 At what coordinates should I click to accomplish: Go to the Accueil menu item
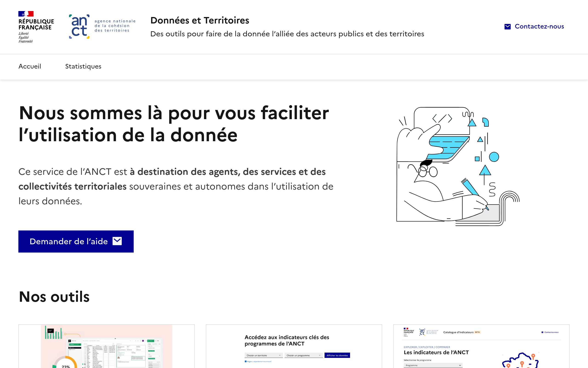click(30, 66)
